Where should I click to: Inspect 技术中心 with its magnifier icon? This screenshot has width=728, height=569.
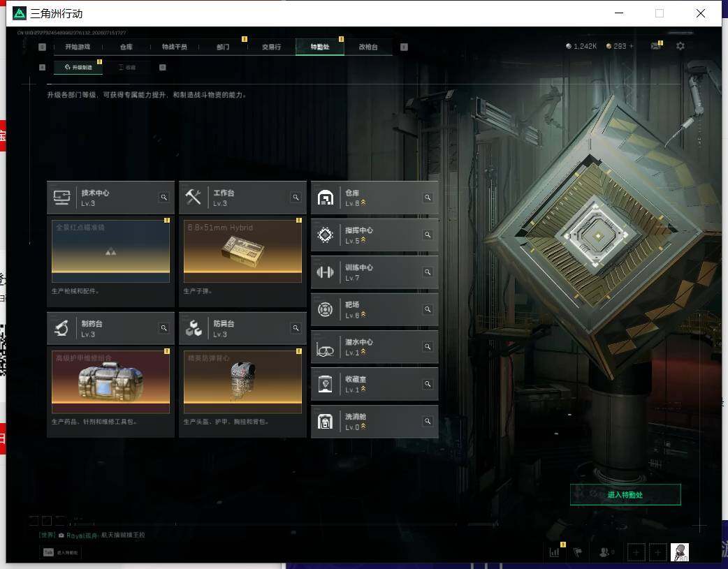[x=164, y=198]
